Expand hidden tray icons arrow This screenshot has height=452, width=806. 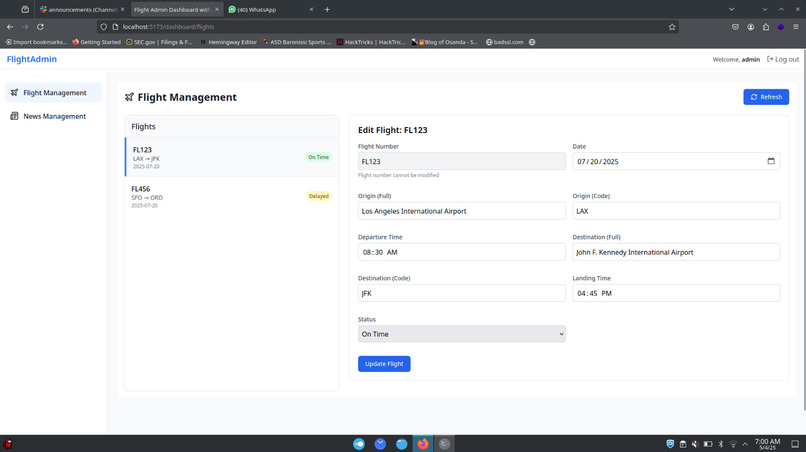point(745,444)
